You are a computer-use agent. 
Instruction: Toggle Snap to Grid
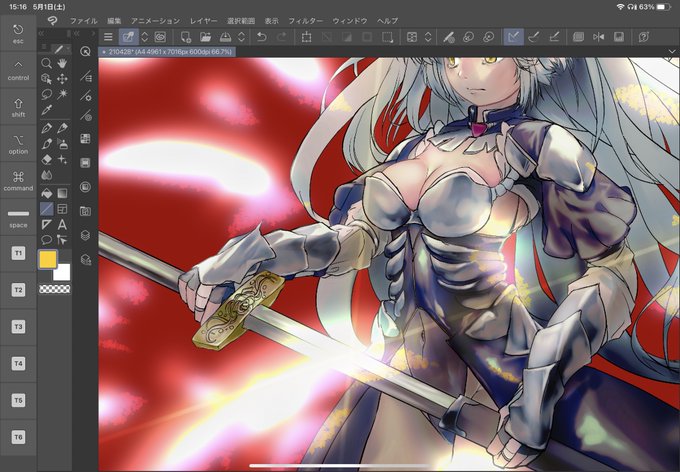click(x=554, y=37)
